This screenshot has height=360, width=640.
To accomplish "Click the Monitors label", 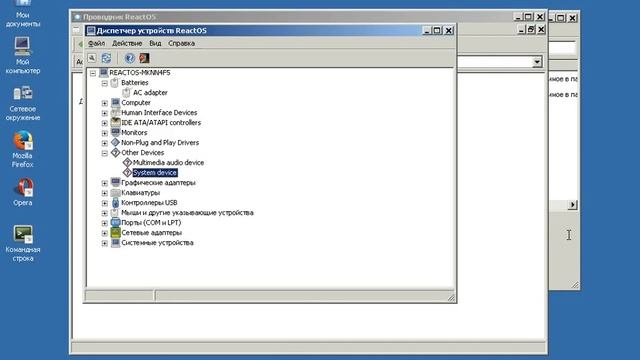I will (x=134, y=133).
